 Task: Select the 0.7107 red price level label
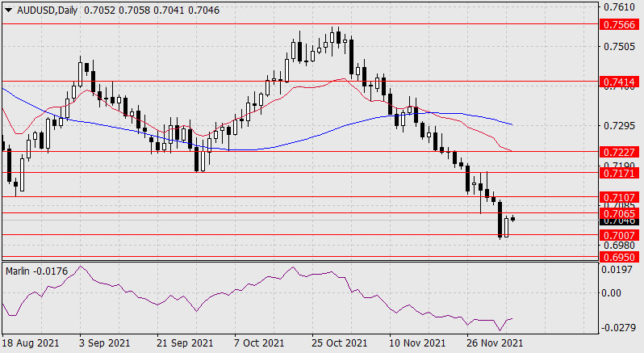click(619, 198)
